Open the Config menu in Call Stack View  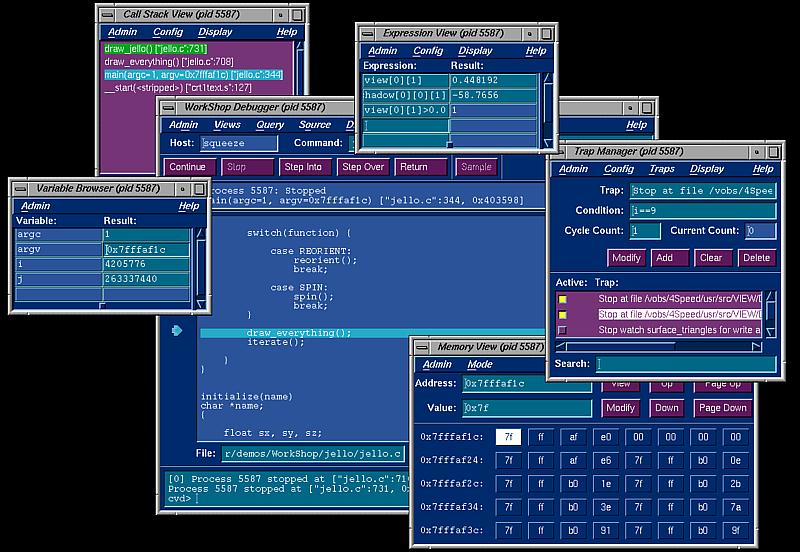click(169, 32)
